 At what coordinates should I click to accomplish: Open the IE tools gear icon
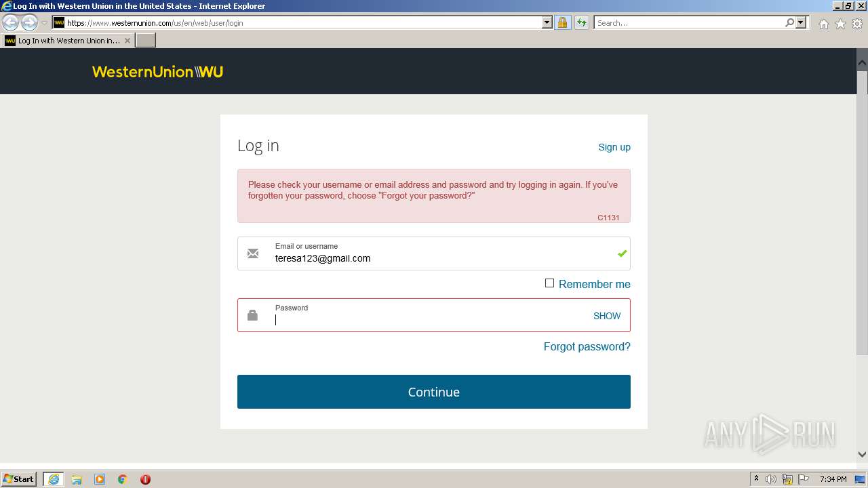click(857, 24)
